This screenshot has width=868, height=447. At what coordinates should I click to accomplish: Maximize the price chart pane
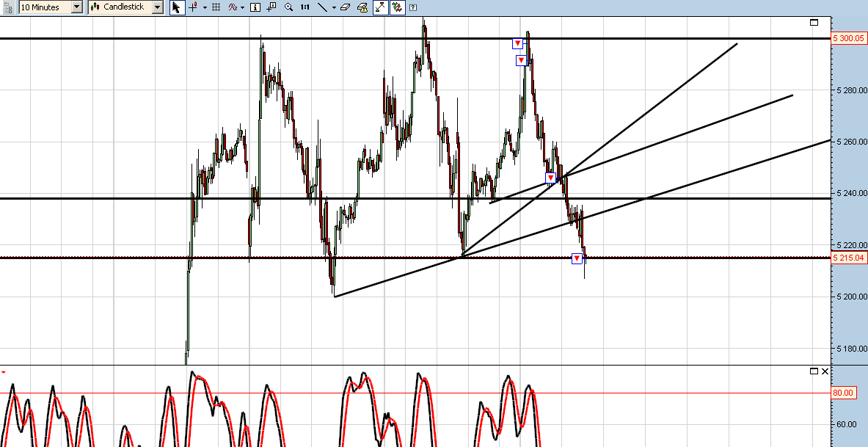pyautogui.click(x=814, y=22)
